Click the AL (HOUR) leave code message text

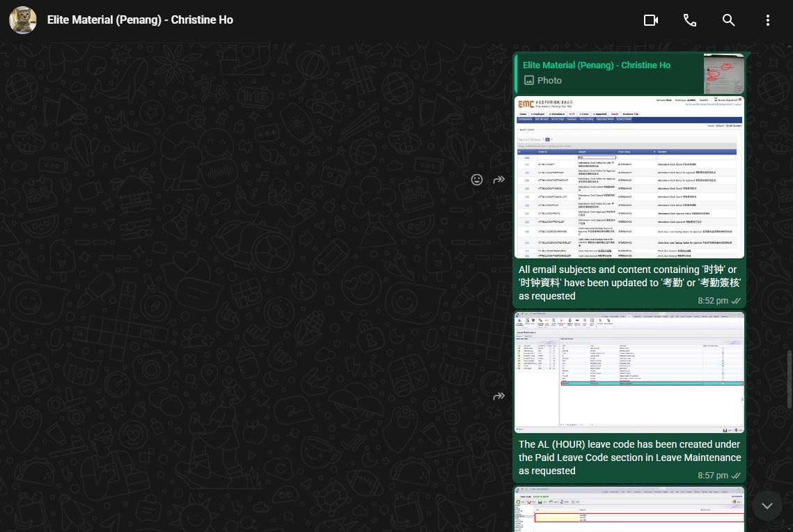click(x=629, y=457)
